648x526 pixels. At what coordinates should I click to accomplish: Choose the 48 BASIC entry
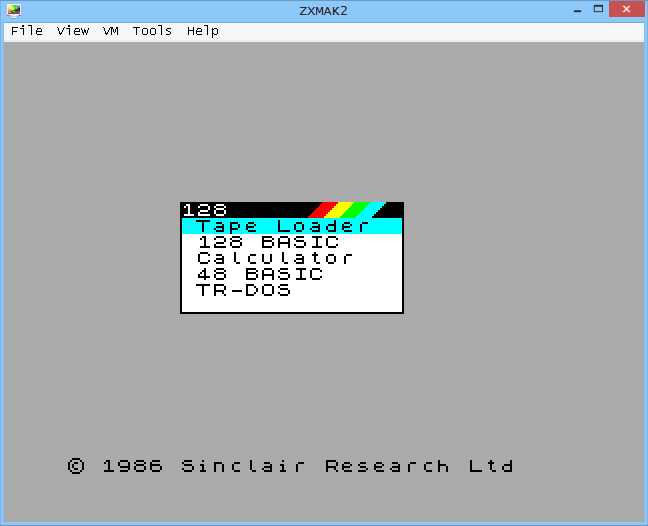[x=260, y=274]
